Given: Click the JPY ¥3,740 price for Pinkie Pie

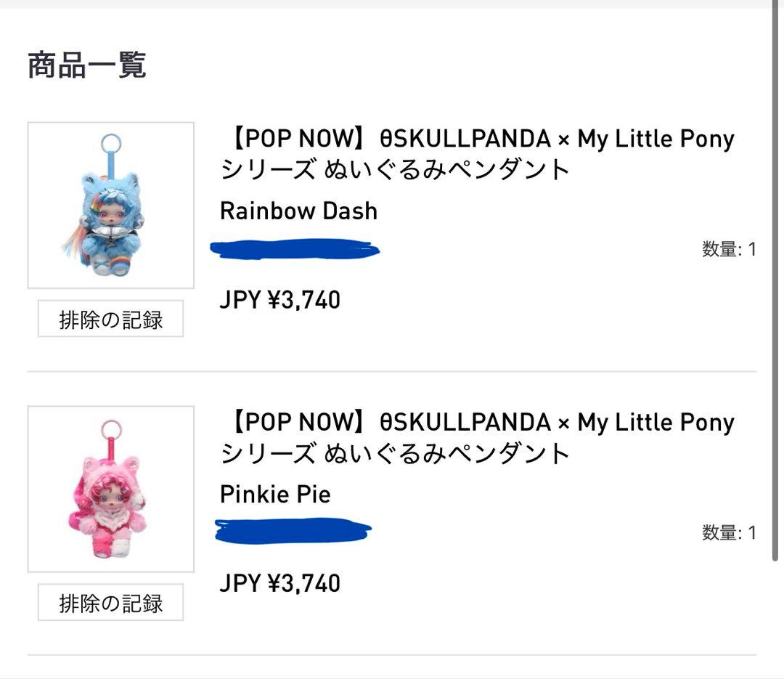Looking at the screenshot, I should click(x=279, y=583).
